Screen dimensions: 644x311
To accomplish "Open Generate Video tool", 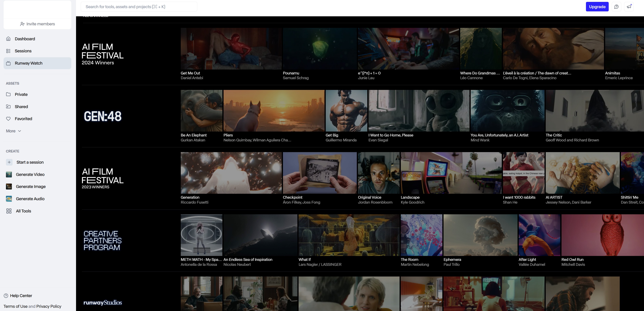I will click(30, 174).
